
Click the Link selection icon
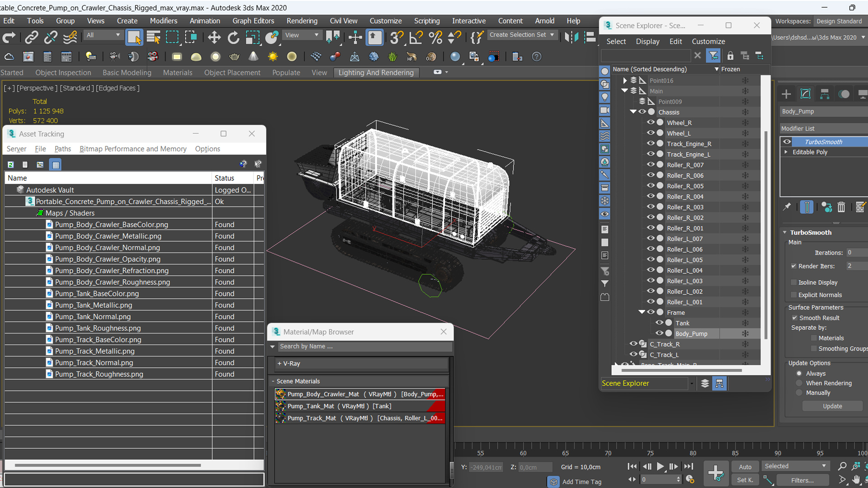31,38
